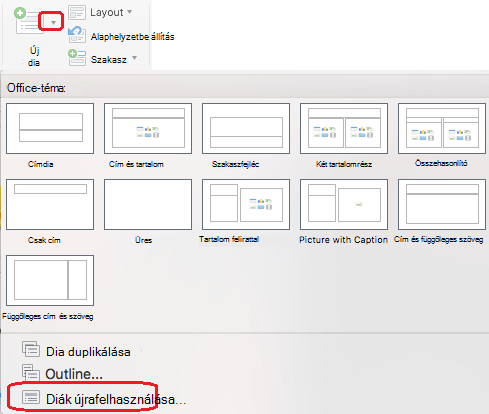Click the Üres caption text
The height and width of the screenshot is (414, 489).
(143, 240)
